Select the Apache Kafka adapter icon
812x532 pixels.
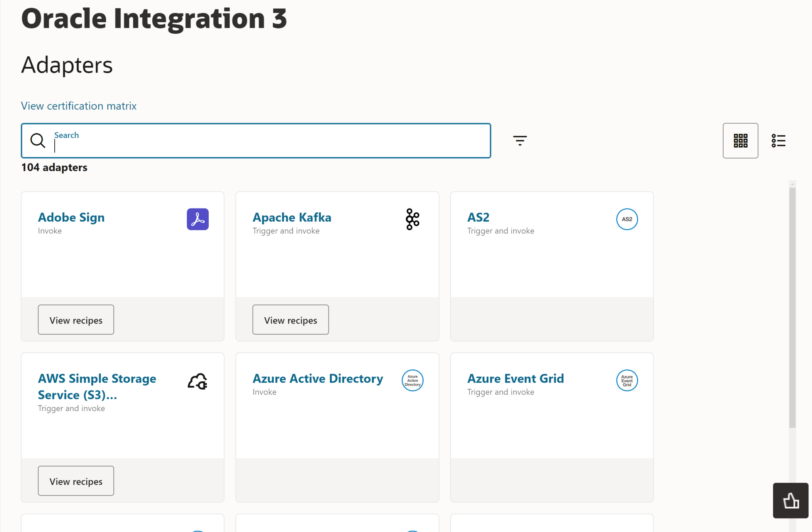(412, 219)
